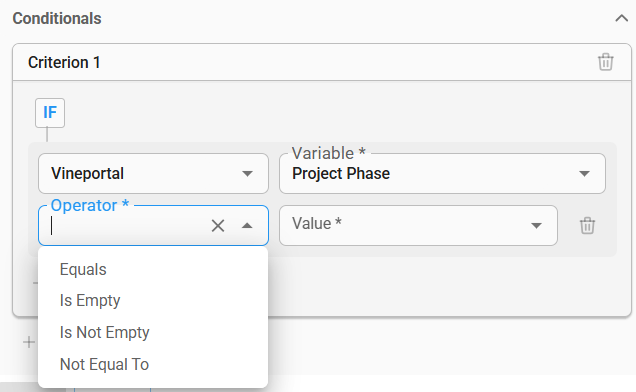The height and width of the screenshot is (392, 636).
Task: Remove the condition row with the trash icon
Action: point(587,226)
